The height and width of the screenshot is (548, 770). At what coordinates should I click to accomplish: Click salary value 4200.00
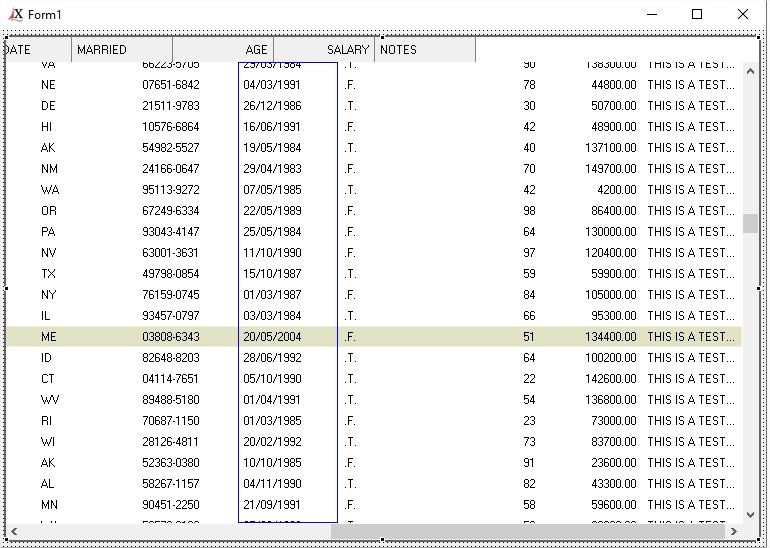click(617, 190)
